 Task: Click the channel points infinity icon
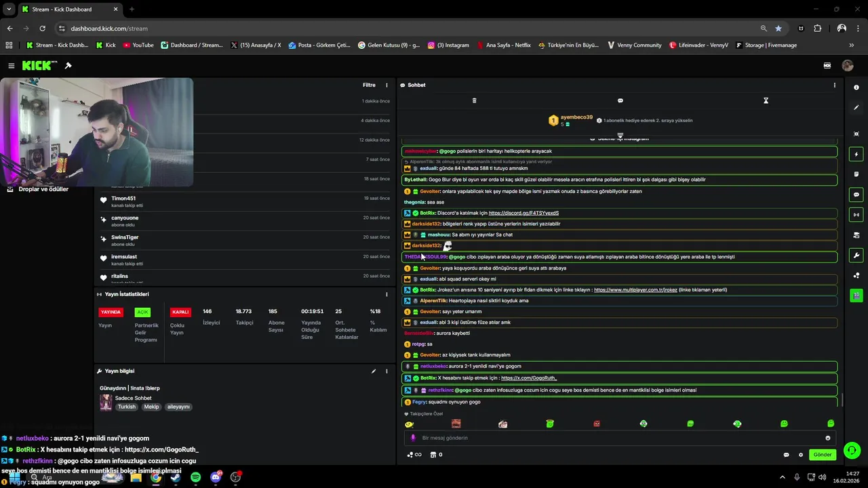(x=414, y=455)
